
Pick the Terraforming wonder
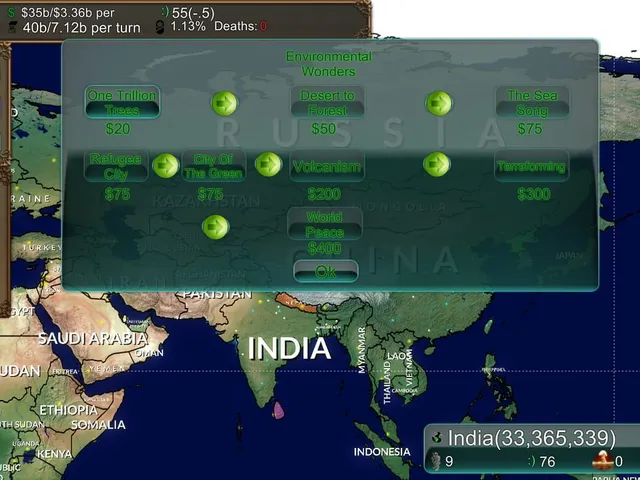coord(531,166)
